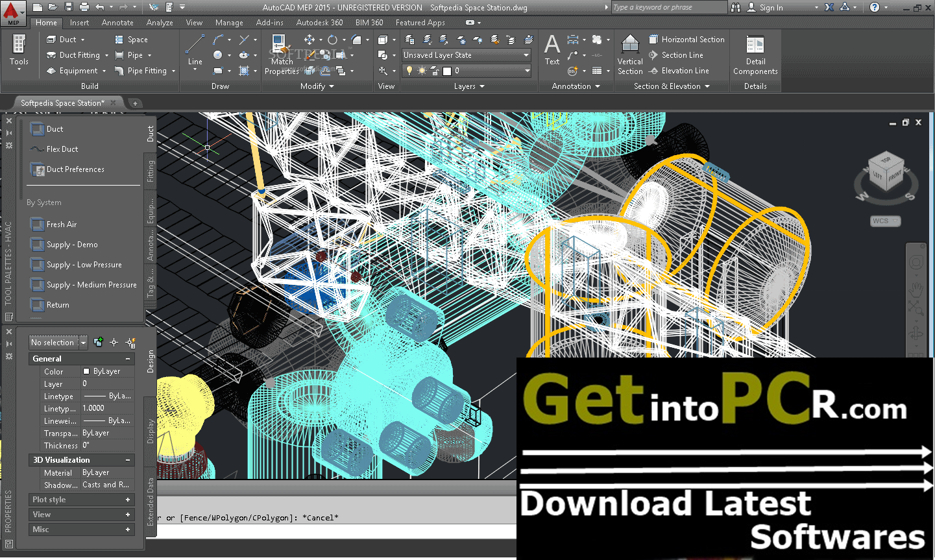Expand the Plot style section
This screenshot has height=560, width=935.
(128, 500)
